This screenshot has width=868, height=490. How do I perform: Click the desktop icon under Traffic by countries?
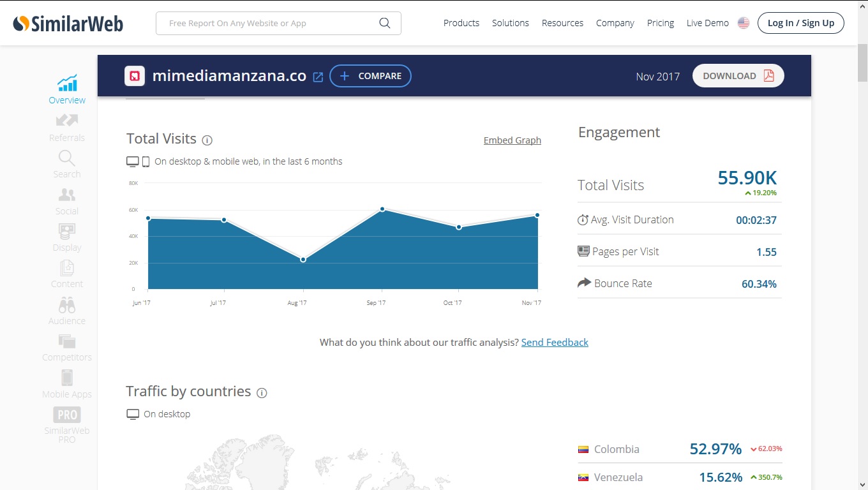tap(133, 415)
